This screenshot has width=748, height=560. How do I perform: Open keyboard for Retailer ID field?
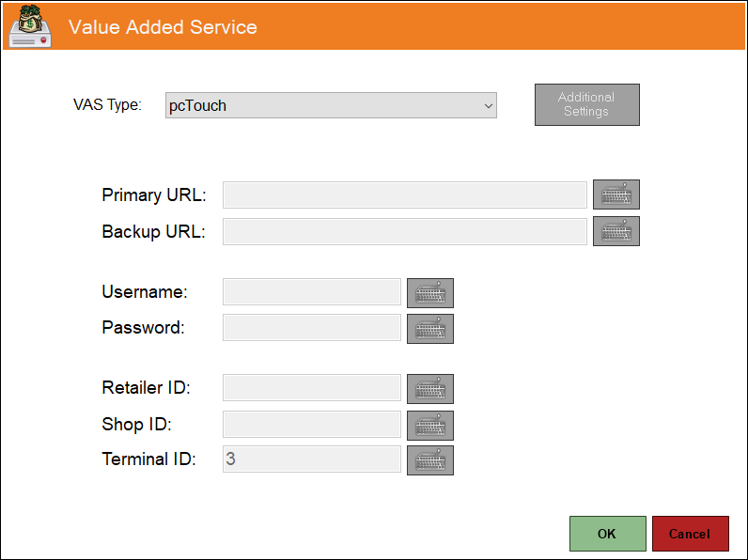coord(429,389)
